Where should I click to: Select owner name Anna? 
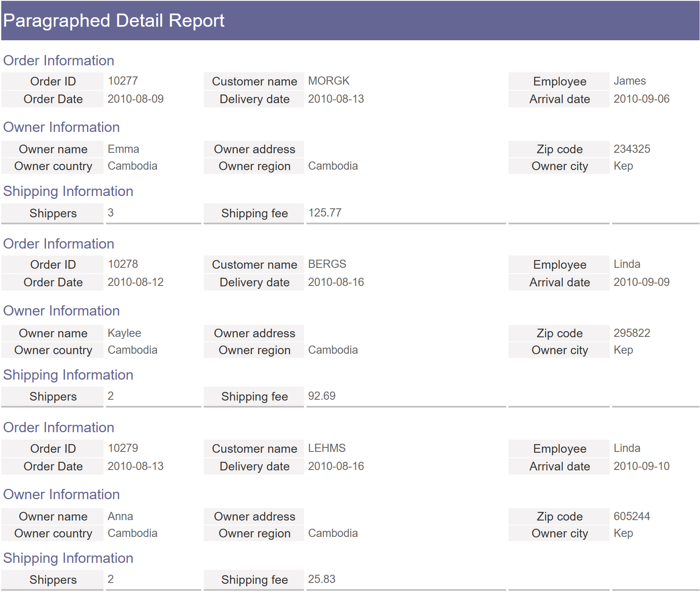coord(120,516)
